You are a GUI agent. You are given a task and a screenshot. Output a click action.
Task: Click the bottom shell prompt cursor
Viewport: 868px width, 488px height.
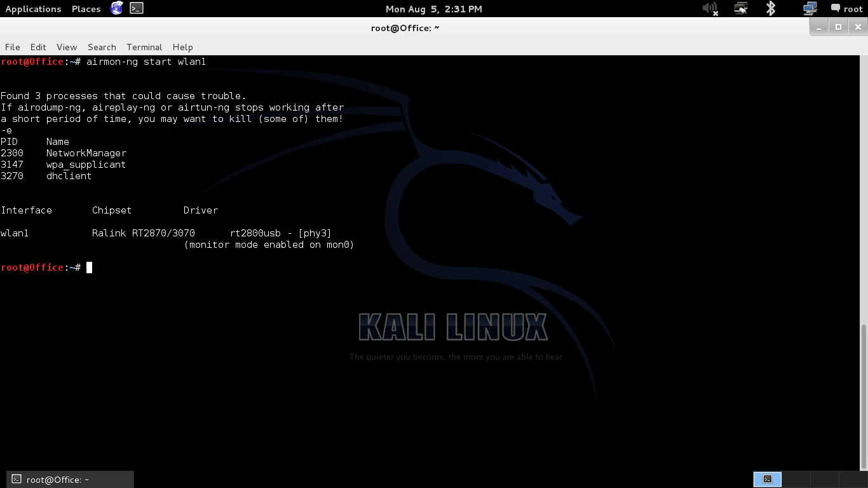[x=90, y=268]
